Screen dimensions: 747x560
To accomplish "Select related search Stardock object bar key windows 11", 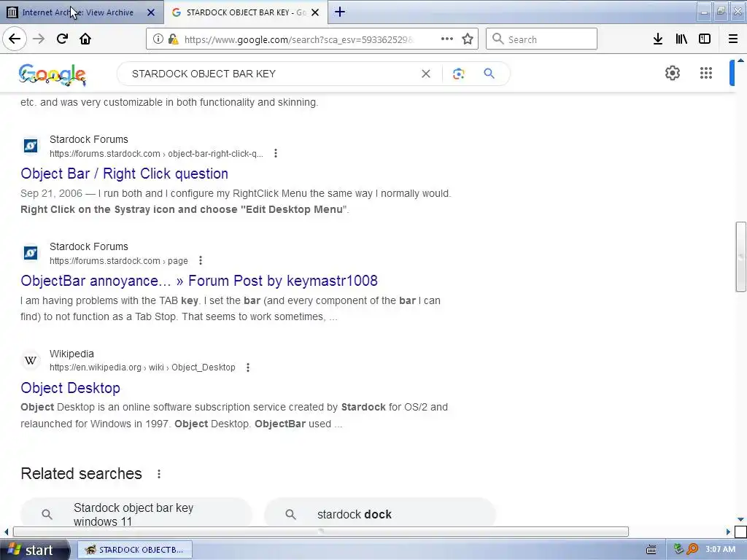I will (x=136, y=514).
